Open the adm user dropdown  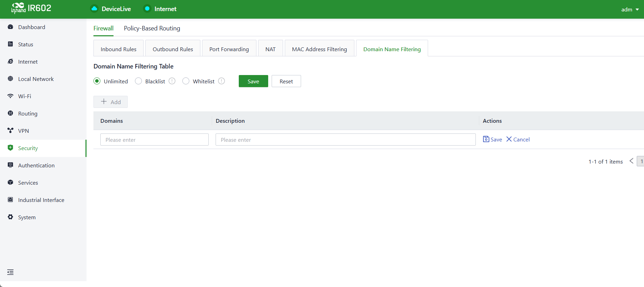click(x=630, y=9)
